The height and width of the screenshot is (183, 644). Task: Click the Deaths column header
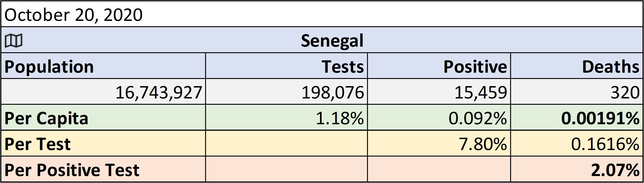pos(577,66)
